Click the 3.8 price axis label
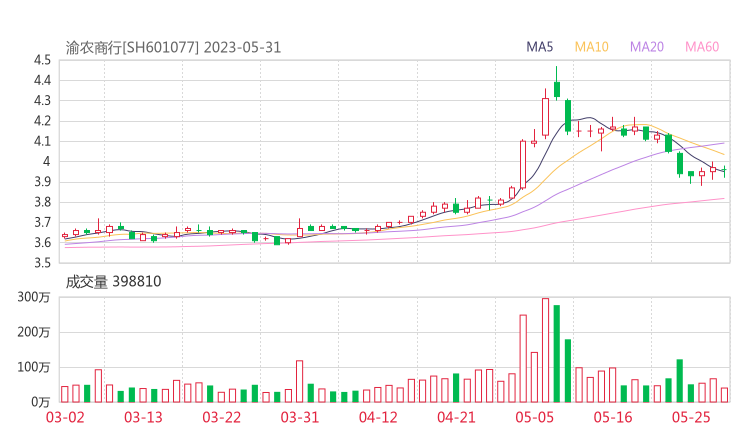Image resolution: width=740 pixels, height=440 pixels. pos(42,202)
